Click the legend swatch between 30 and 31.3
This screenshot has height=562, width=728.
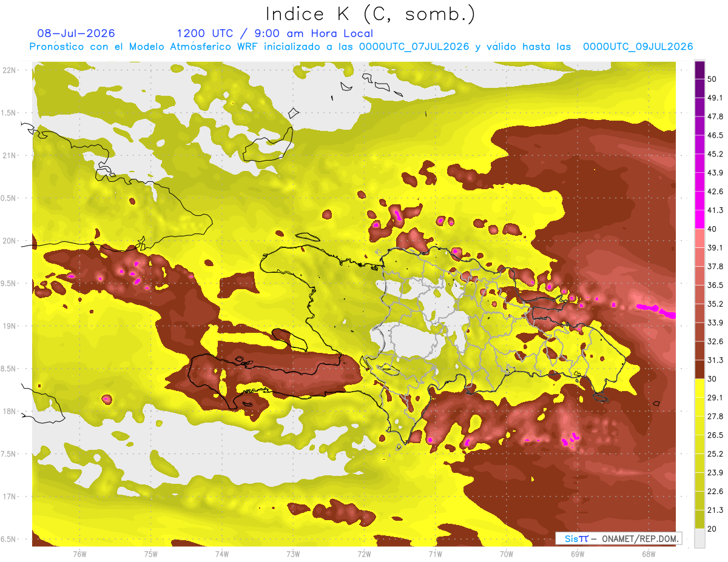[699, 369]
